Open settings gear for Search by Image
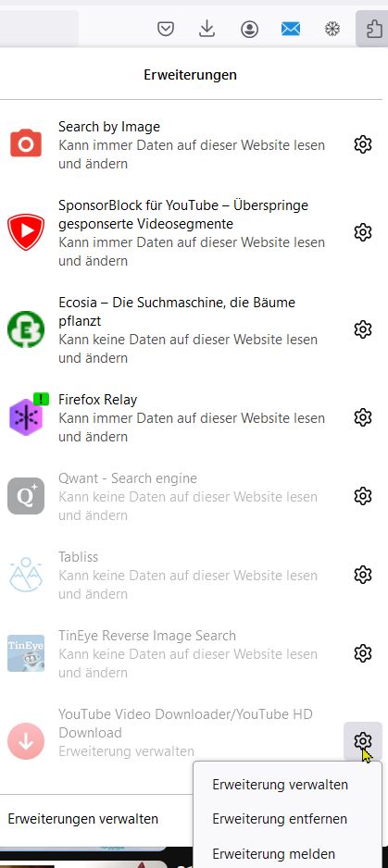The height and width of the screenshot is (868, 388). (362, 144)
